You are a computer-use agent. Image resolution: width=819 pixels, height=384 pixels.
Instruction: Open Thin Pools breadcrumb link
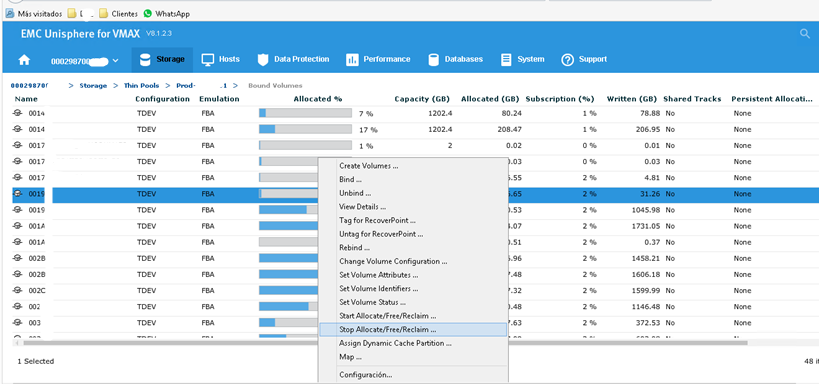pyautogui.click(x=141, y=86)
